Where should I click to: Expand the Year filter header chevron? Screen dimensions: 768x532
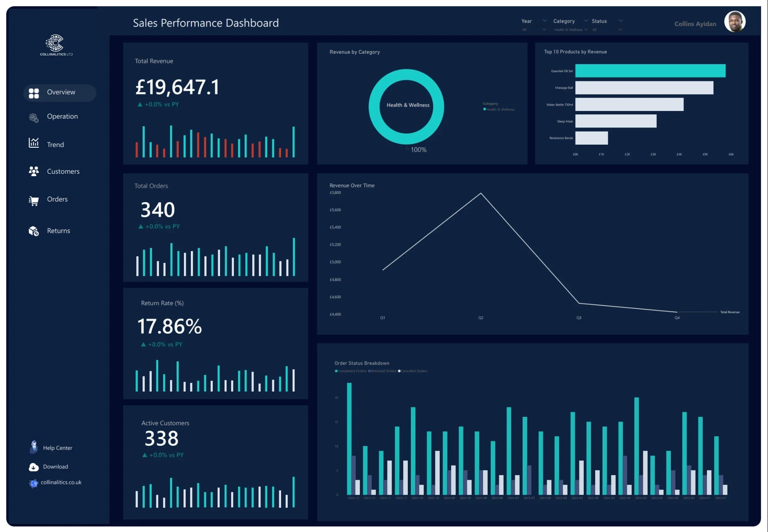544,21
